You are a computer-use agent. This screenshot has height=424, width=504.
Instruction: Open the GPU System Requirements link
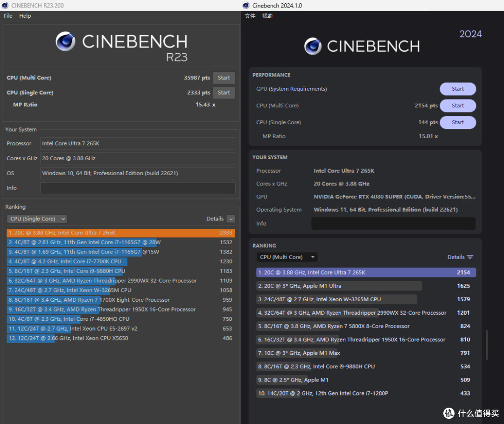click(x=298, y=89)
